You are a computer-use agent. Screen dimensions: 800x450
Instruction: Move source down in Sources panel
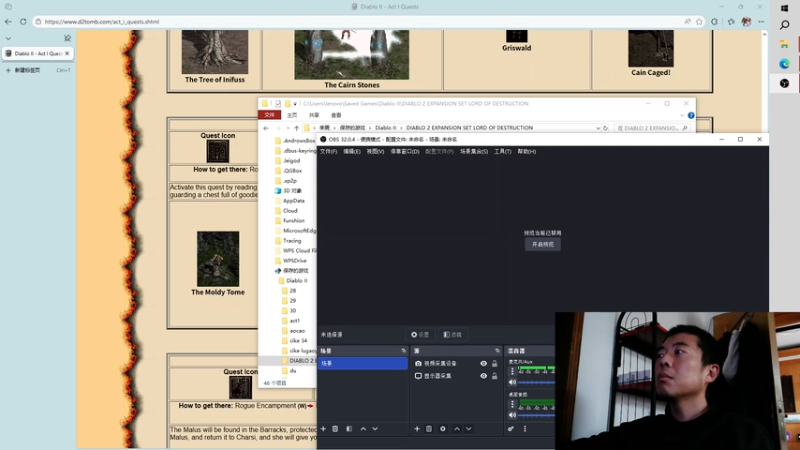468,429
